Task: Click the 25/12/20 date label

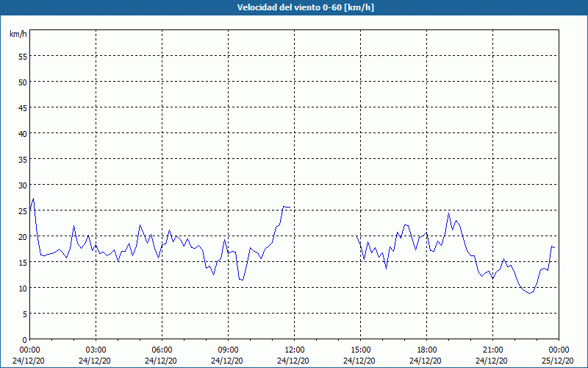Action: tap(558, 361)
